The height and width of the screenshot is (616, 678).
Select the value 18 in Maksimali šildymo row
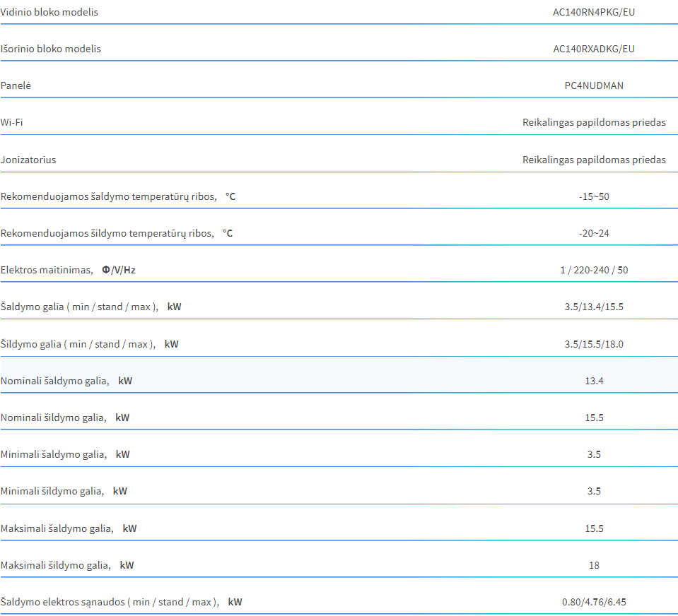[594, 565]
